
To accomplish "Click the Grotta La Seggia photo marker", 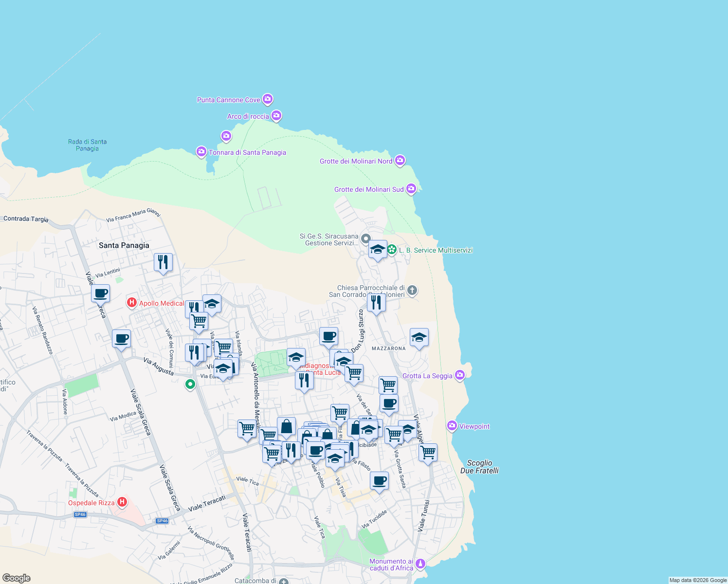I will click(459, 375).
